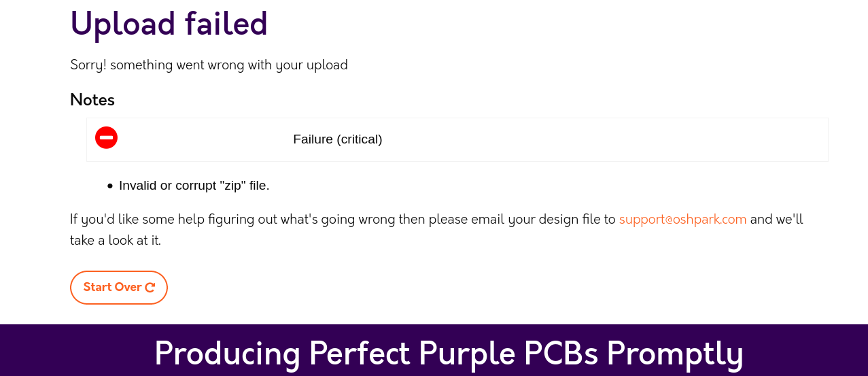Click the word "upload" in the apology sentence

[326, 65]
